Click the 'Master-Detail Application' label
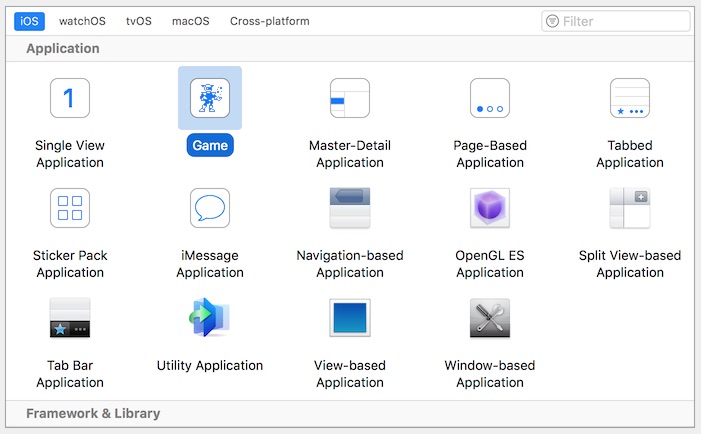 pos(350,154)
